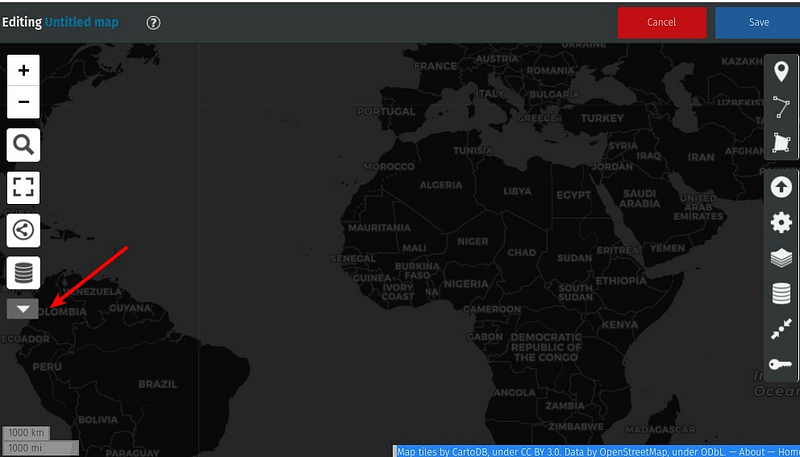This screenshot has width=800, height=457.
Task: Open the About link in attribution
Action: pyautogui.click(x=752, y=451)
